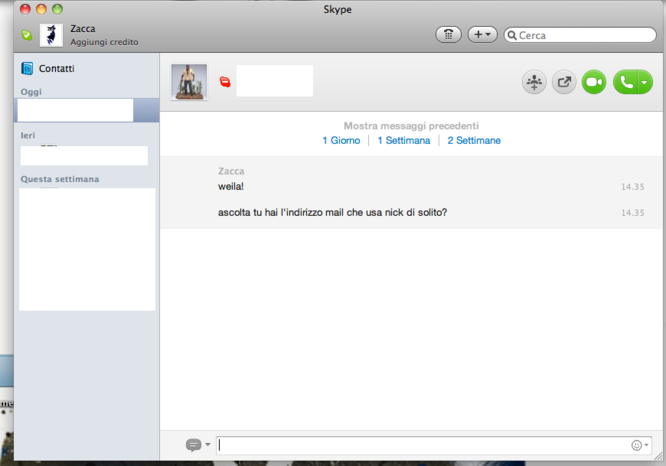This screenshot has width=666, height=466.
Task: Show messages from 1 Settimana
Action: click(x=404, y=141)
